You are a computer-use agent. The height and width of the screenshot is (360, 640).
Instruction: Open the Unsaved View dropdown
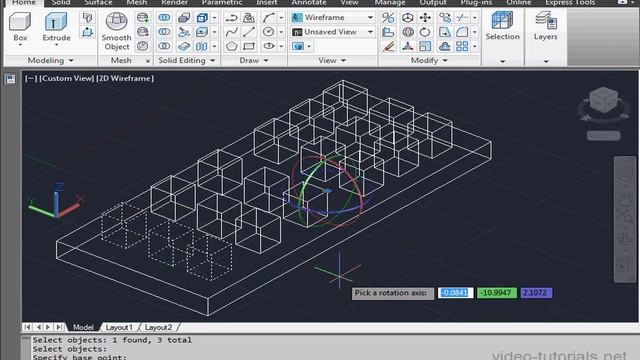(333, 32)
